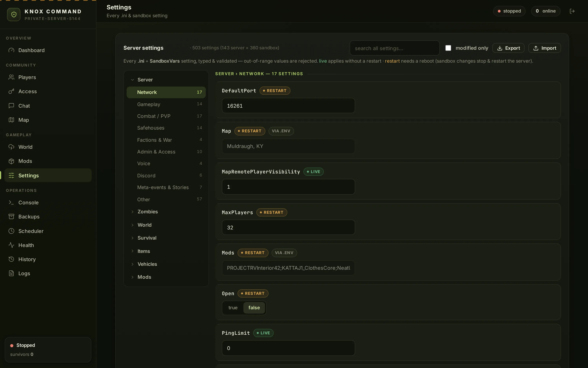Click the Settings sliders icon
Screen dimensions: 588x368
pyautogui.click(x=11, y=175)
